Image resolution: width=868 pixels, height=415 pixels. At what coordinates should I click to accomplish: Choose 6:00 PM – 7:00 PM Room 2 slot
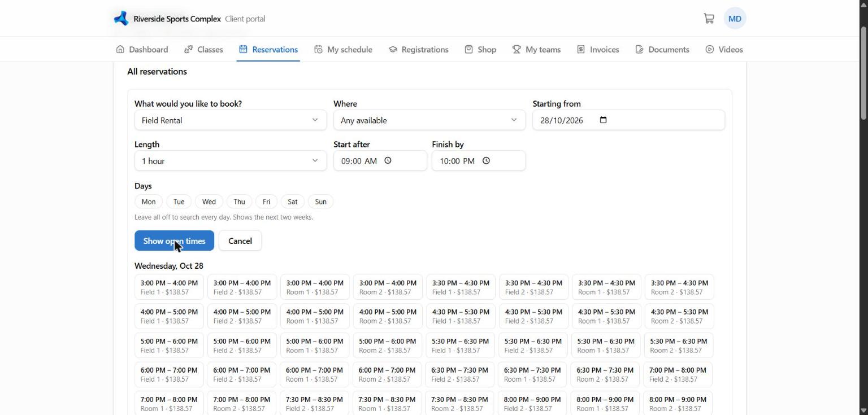click(387, 374)
